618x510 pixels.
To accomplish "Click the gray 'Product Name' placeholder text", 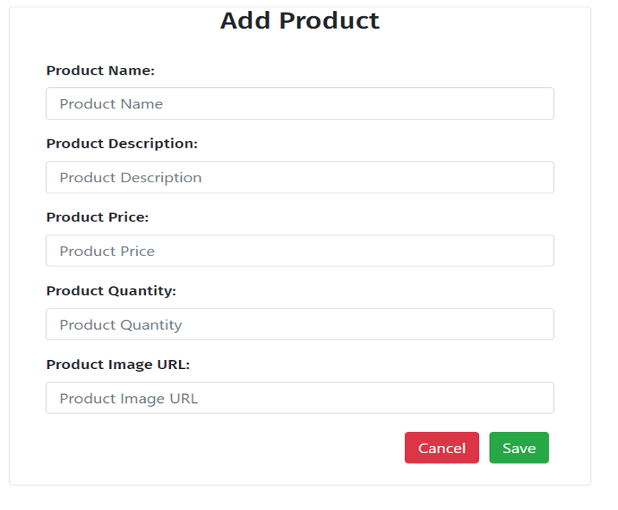I will [111, 104].
